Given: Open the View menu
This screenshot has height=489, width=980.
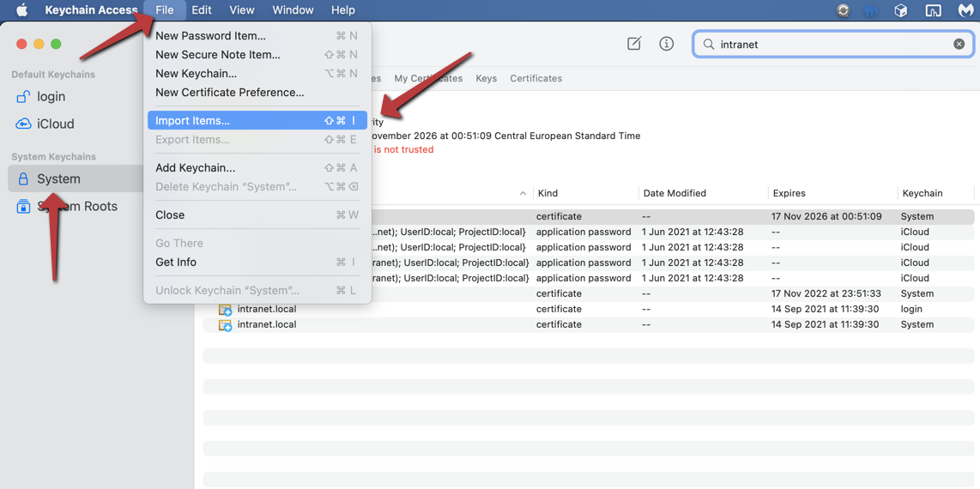Looking at the screenshot, I should coord(242,10).
